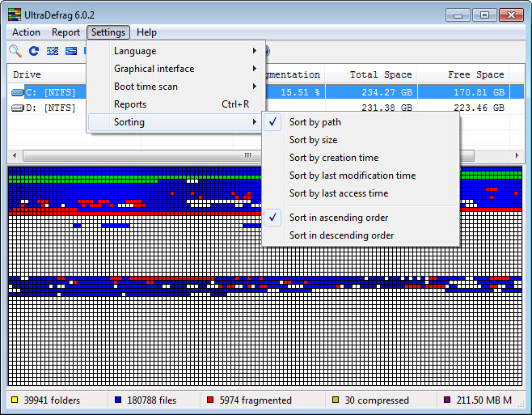Image resolution: width=532 pixels, height=415 pixels.
Task: Click the 5974 fragmented status text
Action: click(255, 400)
